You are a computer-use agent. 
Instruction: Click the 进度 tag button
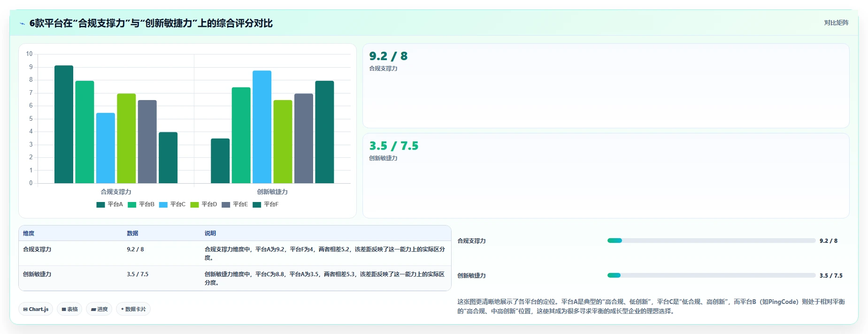click(99, 309)
